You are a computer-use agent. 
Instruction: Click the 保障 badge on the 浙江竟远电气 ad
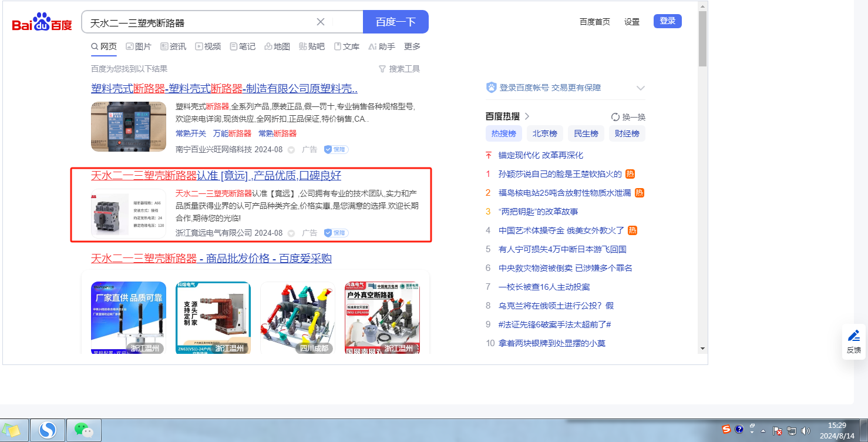(x=336, y=233)
